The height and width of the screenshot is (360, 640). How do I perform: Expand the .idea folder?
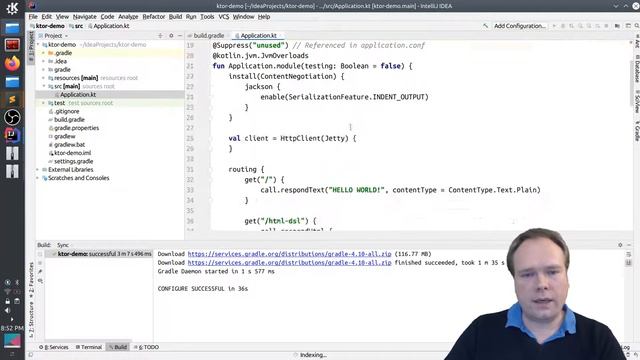[x=44, y=61]
